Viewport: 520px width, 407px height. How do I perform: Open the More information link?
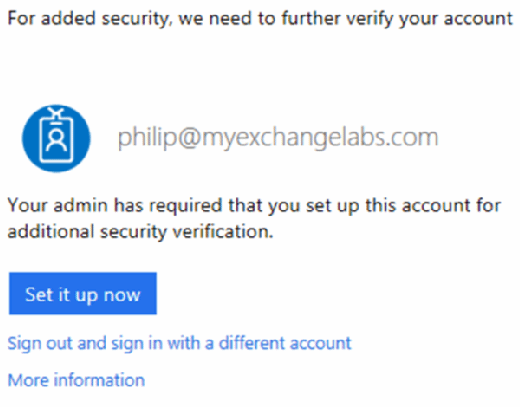(76, 380)
